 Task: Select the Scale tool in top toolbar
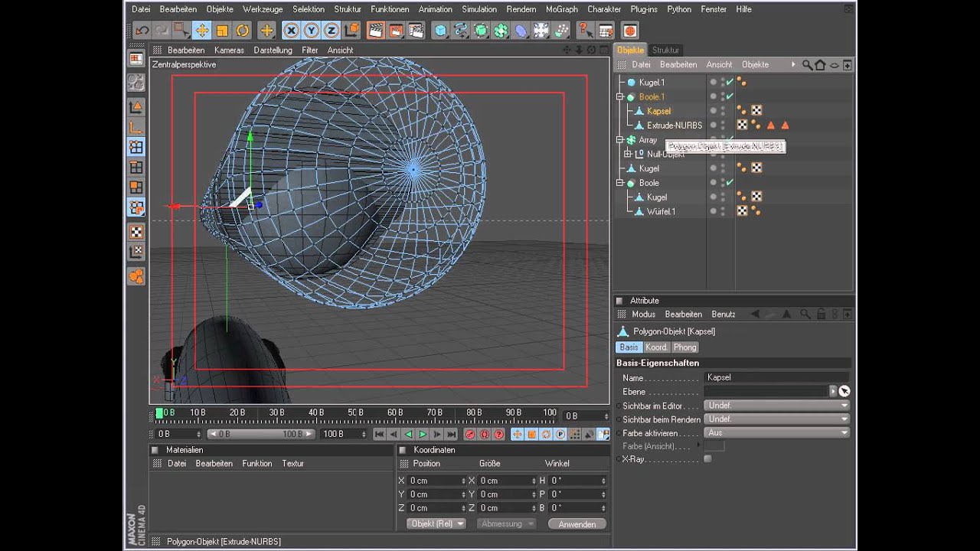coord(222,31)
